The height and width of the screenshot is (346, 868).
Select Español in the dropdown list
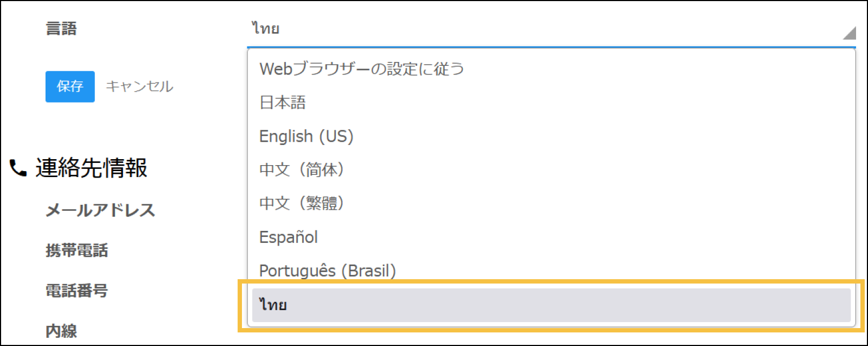click(289, 237)
